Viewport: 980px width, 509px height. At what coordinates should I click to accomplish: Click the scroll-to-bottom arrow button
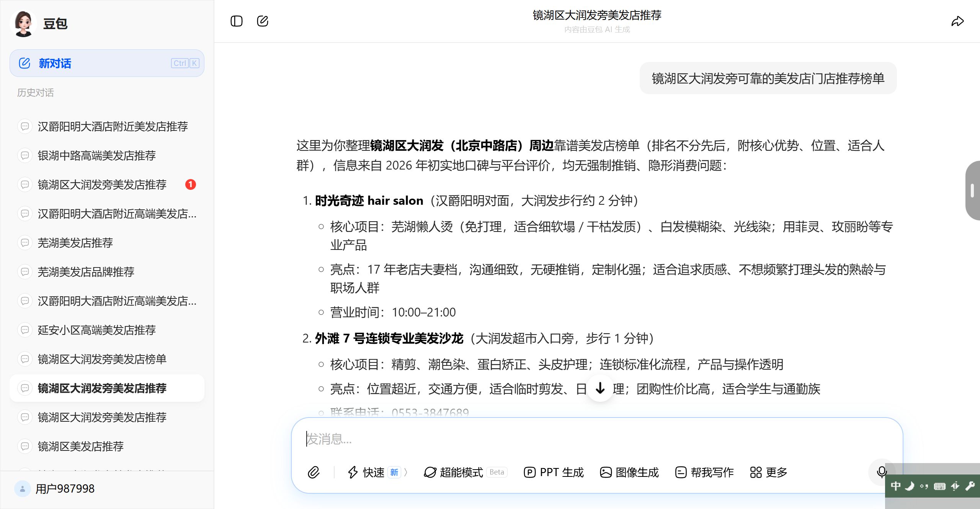click(x=600, y=388)
